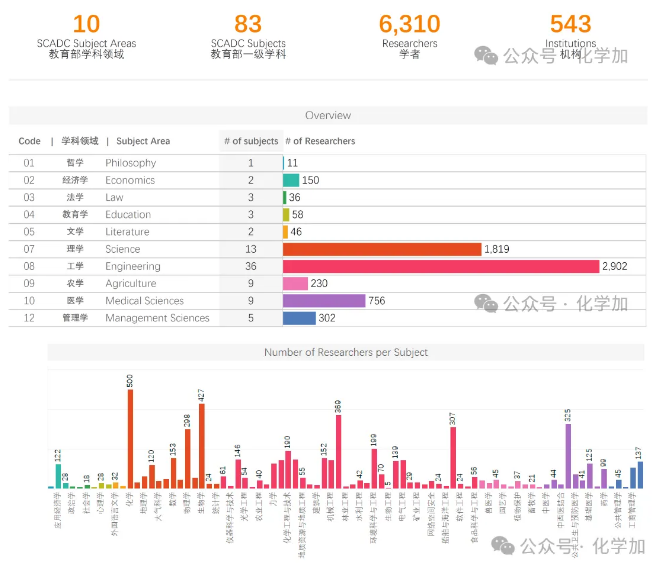
Task: Click the purple Medical Sciences bar
Action: click(x=324, y=301)
